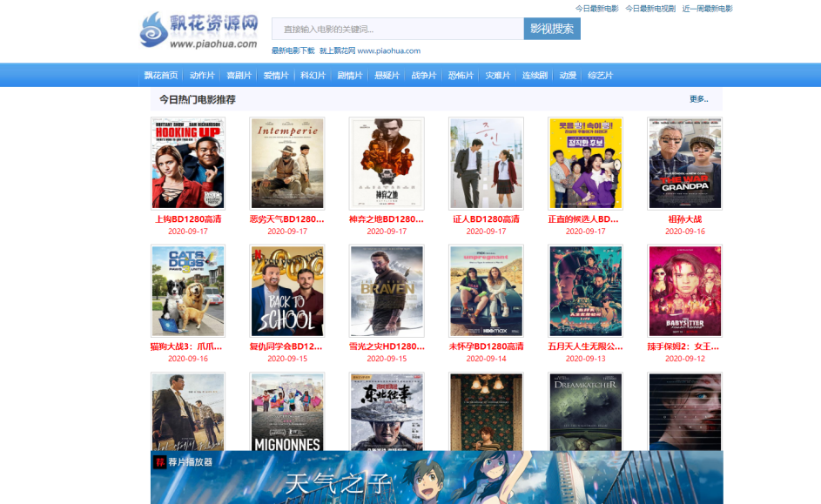Click 更多.. in the hot movies header
The width and height of the screenshot is (821, 504).
(x=698, y=99)
